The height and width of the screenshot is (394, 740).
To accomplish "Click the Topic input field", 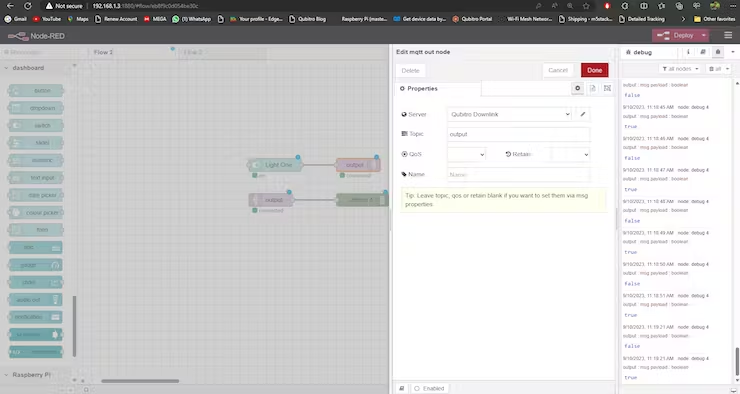I will [x=519, y=134].
